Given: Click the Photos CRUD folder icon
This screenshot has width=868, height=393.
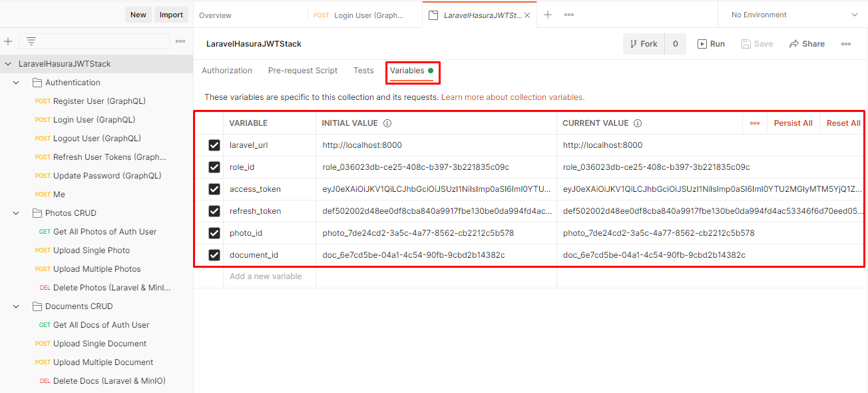Looking at the screenshot, I should point(37,213).
